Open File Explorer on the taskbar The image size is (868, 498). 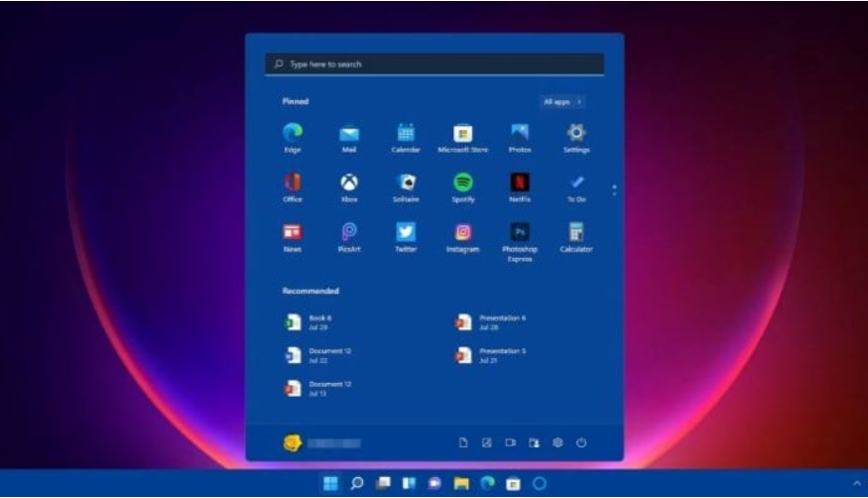[461, 483]
